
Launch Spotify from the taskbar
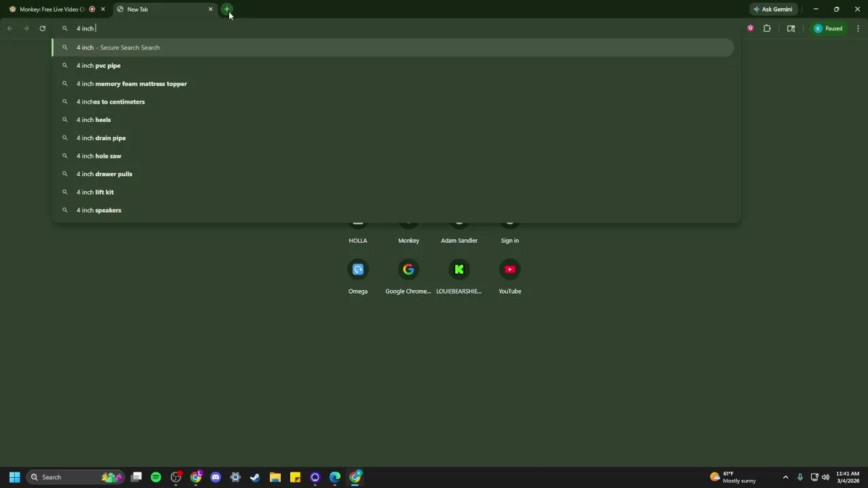pos(156,477)
